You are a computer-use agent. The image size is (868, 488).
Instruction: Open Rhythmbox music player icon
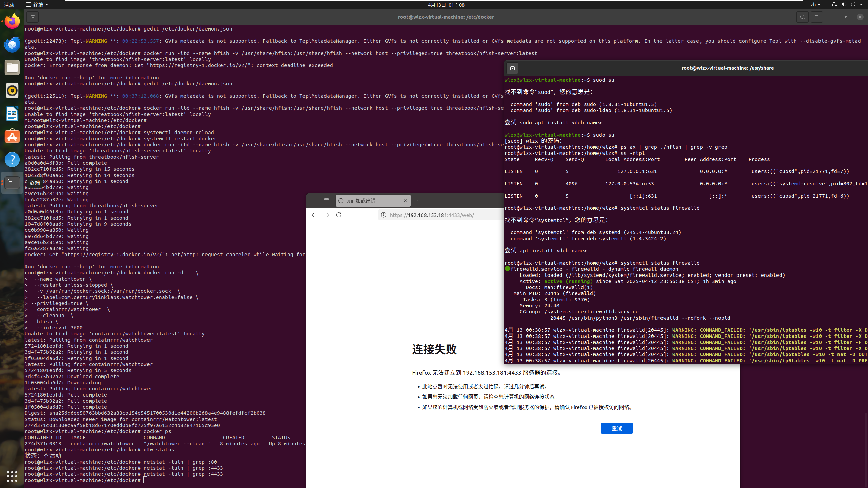pos(12,90)
